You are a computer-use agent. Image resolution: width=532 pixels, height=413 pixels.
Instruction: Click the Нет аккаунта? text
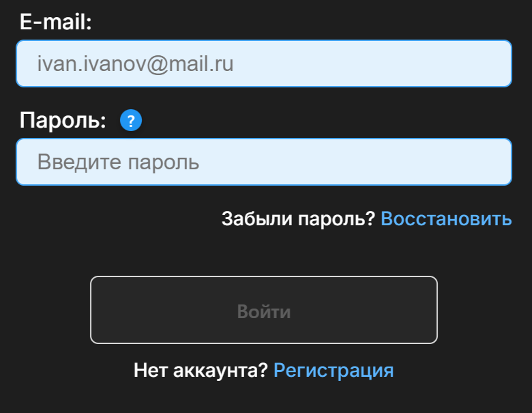(x=201, y=371)
